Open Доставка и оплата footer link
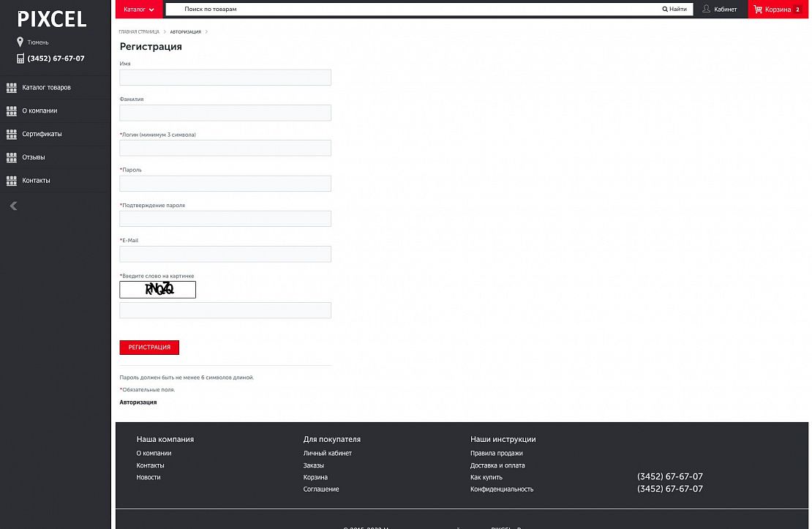Image resolution: width=812 pixels, height=529 pixels. pos(497,465)
